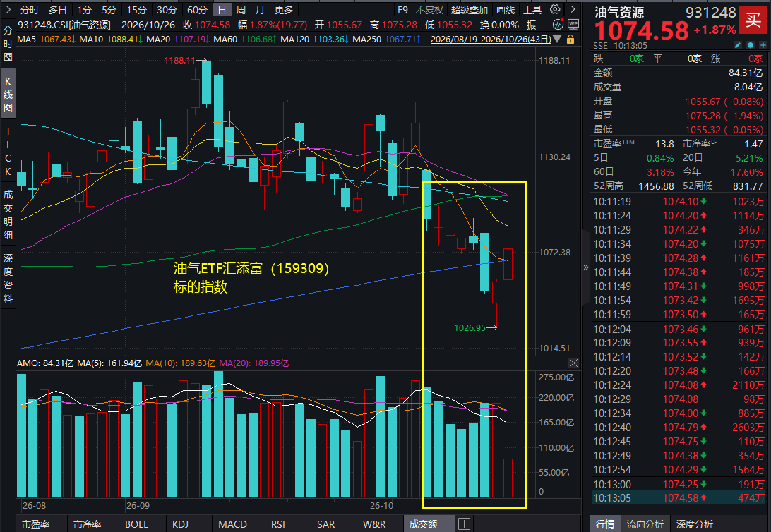The image size is (771, 532).
Task: Open 超级叠加 overlay option
Action: [x=469, y=10]
